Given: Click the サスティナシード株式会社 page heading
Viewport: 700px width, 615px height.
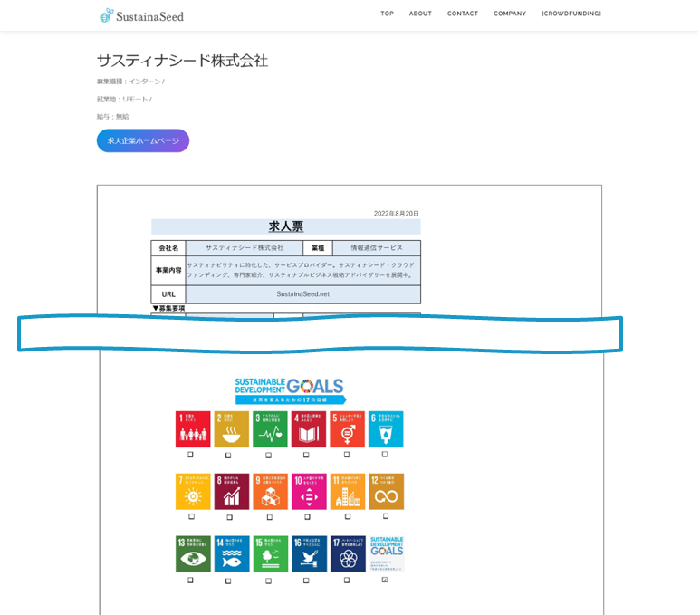Looking at the screenshot, I should tap(183, 61).
